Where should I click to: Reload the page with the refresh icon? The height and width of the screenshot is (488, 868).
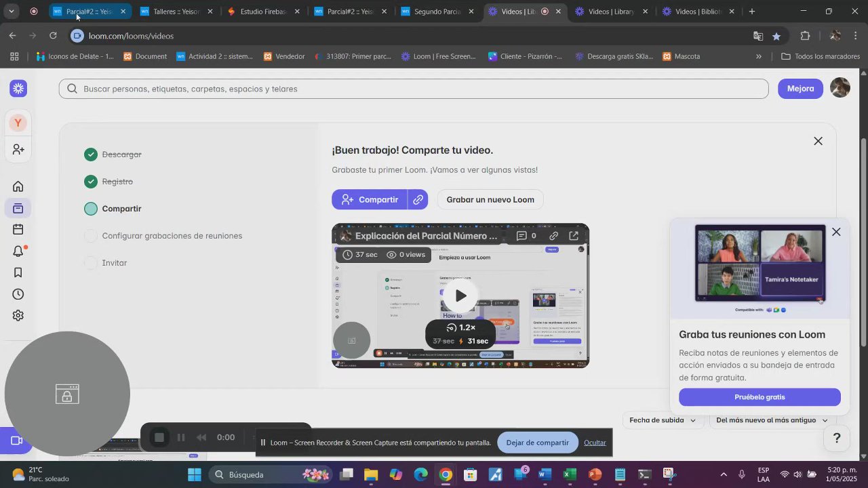(53, 36)
